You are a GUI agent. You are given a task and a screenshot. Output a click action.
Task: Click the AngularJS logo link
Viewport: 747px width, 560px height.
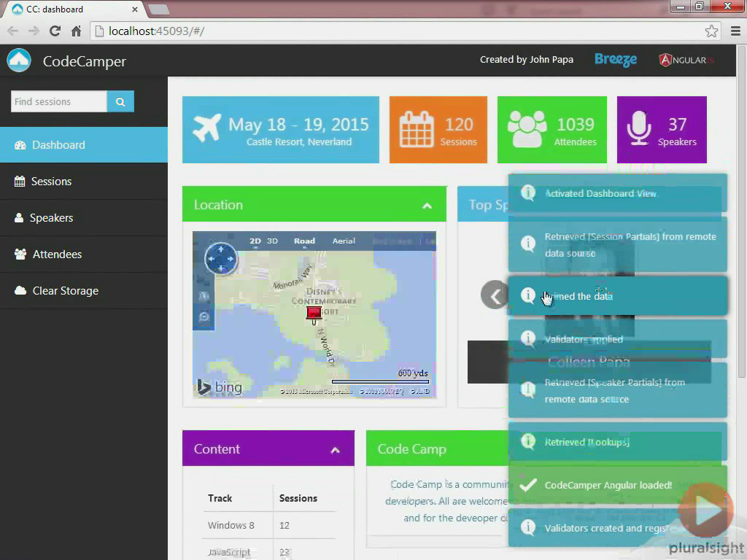click(x=686, y=60)
